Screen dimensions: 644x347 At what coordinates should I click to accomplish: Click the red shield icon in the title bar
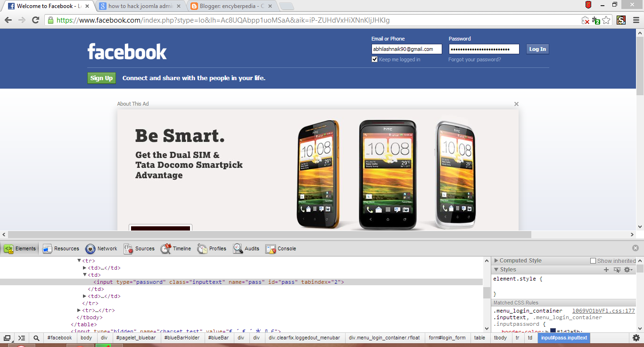coord(588,5)
